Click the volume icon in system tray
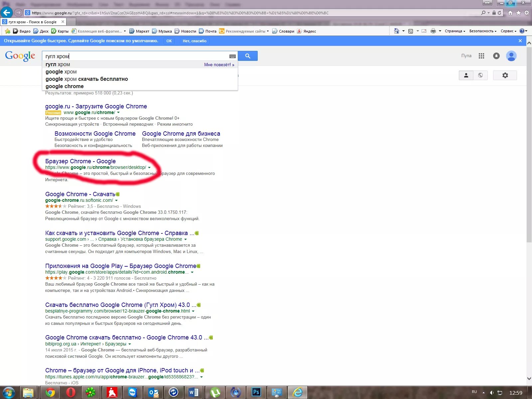The width and height of the screenshot is (532, 399). click(492, 393)
